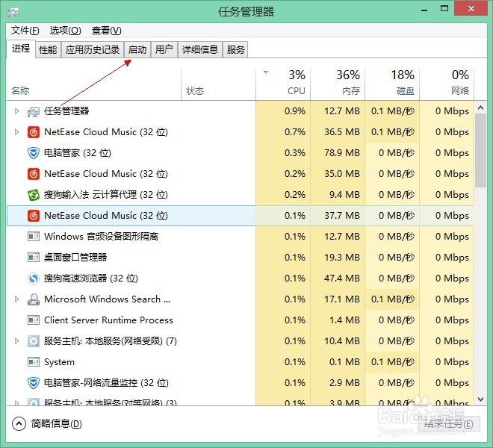The width and height of the screenshot is (493, 448).
Task: Expand first NetEase Cloud Music process group
Action: click(x=16, y=132)
